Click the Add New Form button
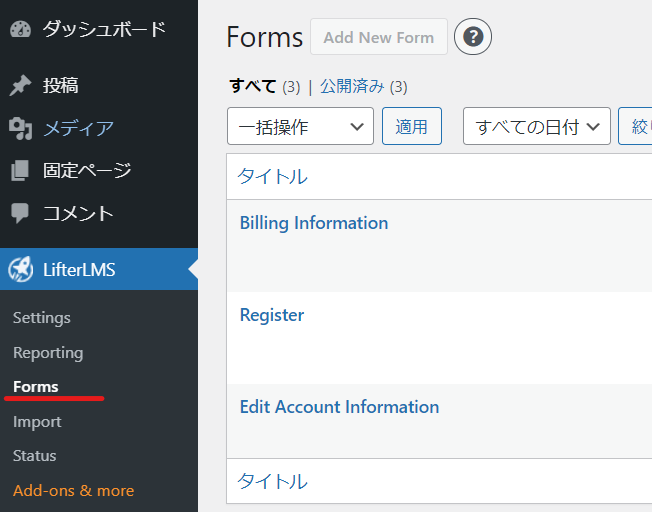The height and width of the screenshot is (512, 652). 379,37
